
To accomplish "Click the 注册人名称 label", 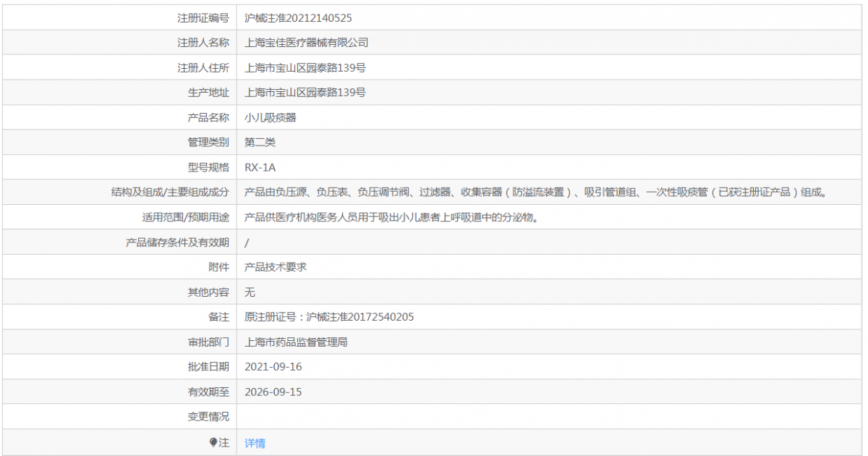I will (203, 43).
